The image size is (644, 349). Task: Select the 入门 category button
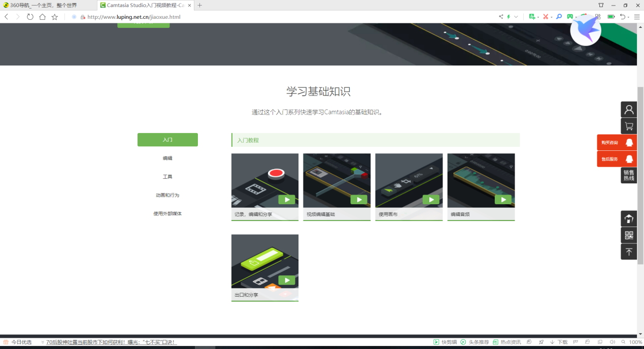(x=167, y=140)
